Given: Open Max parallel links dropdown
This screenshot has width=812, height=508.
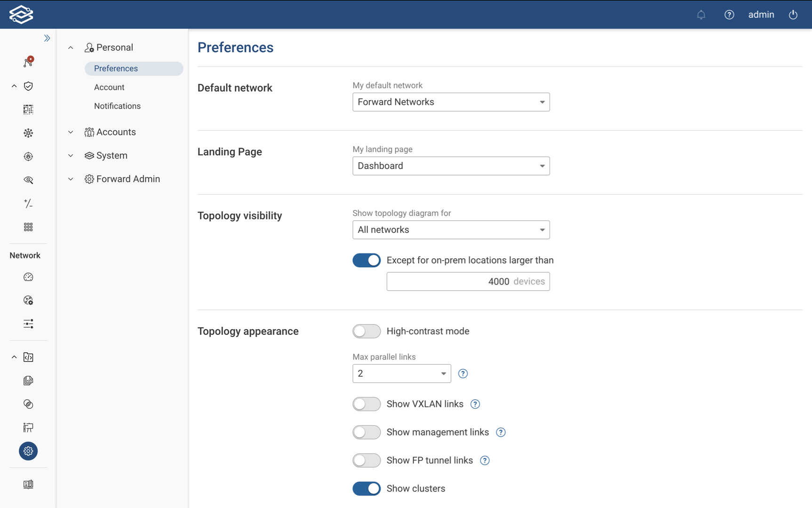Looking at the screenshot, I should [402, 373].
